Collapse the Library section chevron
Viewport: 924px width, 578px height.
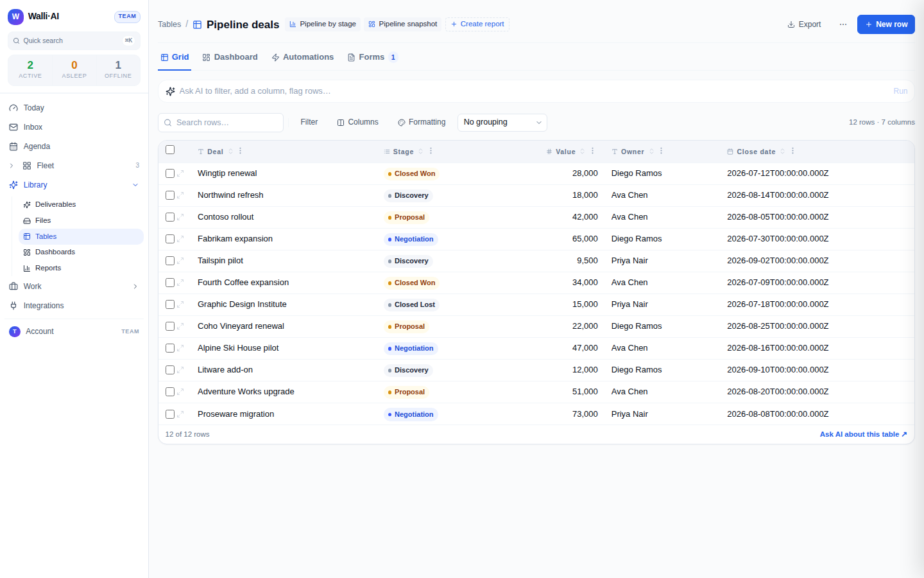[x=135, y=185]
